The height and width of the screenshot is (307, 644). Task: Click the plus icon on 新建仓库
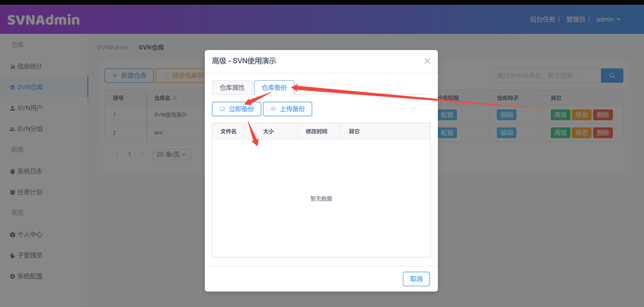point(114,75)
